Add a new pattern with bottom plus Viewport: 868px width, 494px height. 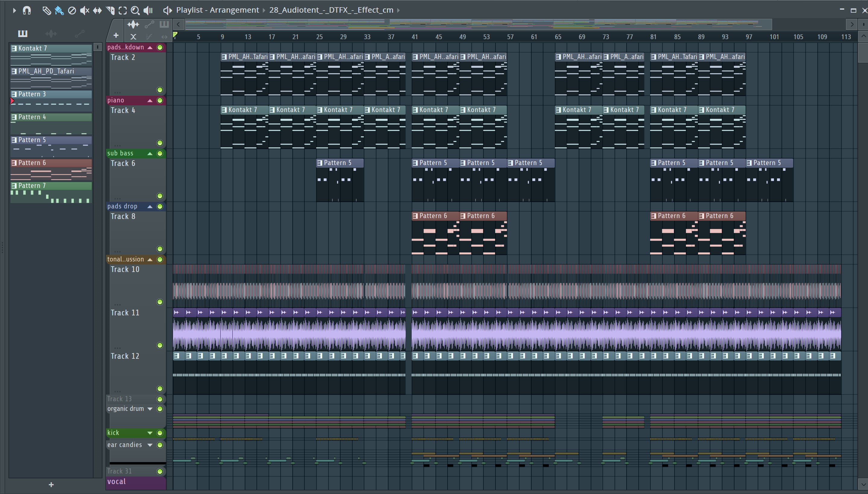[51, 484]
